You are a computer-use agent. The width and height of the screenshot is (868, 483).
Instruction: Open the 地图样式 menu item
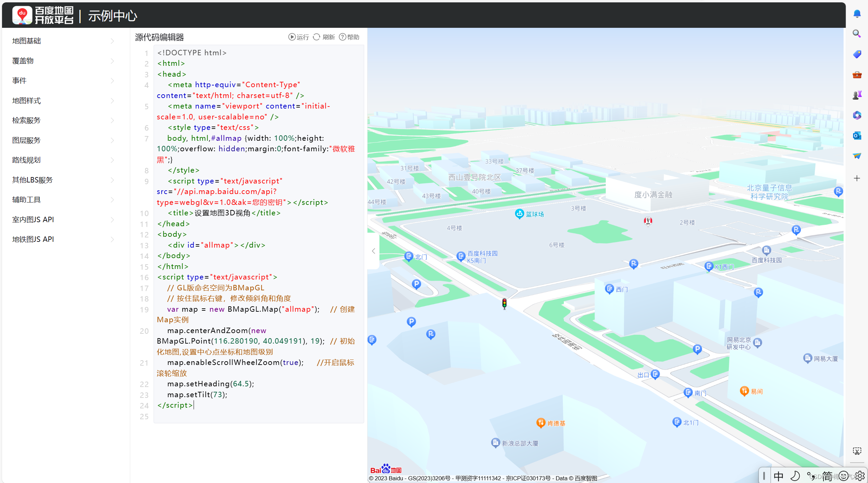click(26, 101)
